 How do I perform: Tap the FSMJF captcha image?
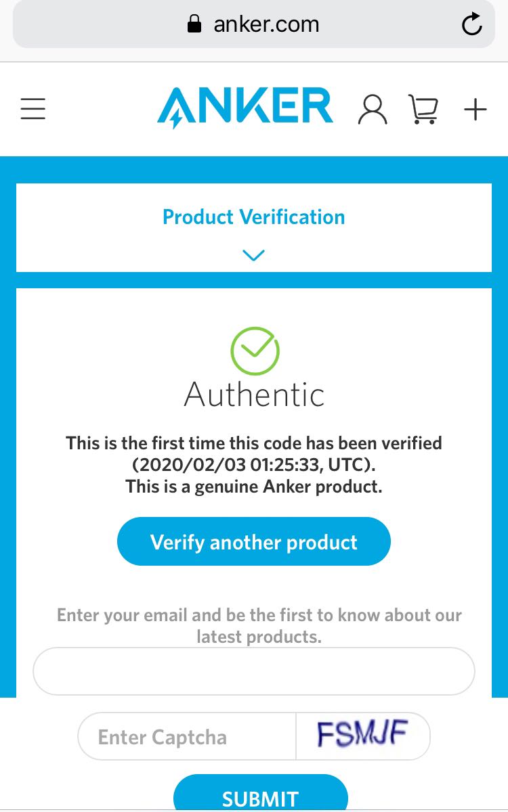(362, 735)
